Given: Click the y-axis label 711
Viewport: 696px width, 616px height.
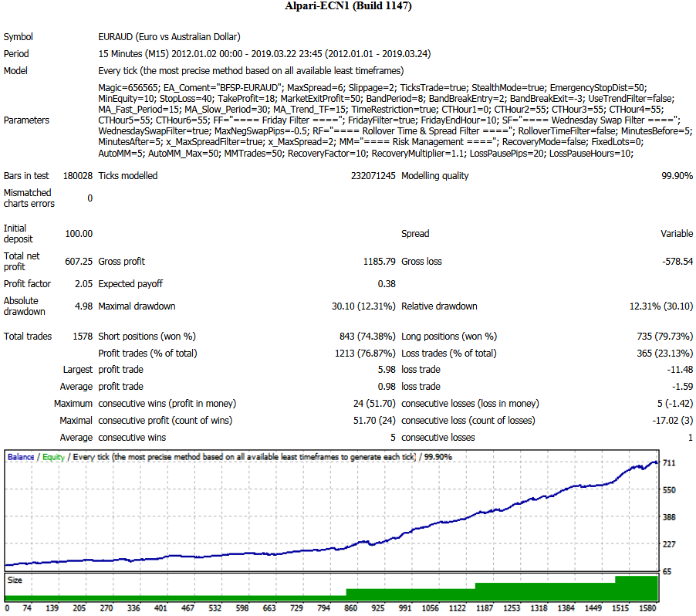Looking at the screenshot, I should click(669, 463).
